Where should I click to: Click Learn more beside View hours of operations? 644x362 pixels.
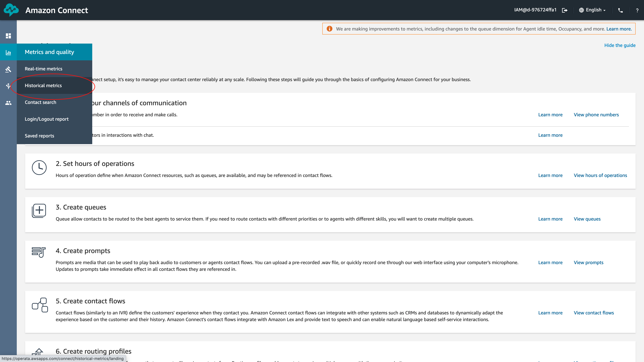[550, 175]
